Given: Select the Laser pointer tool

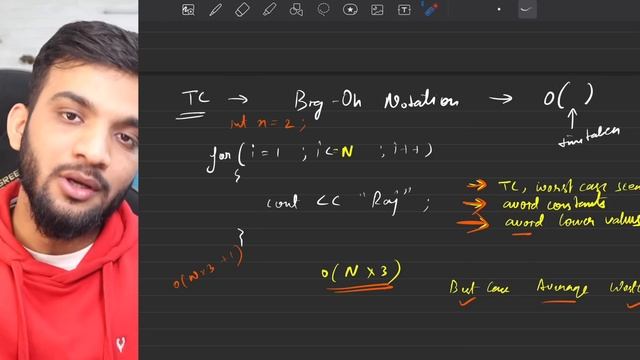Looking at the screenshot, I should click(x=431, y=9).
